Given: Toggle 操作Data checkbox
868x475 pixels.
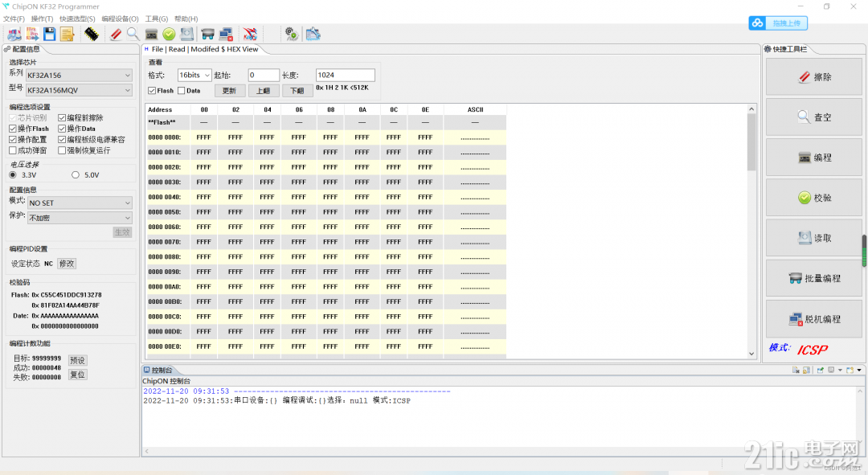Looking at the screenshot, I should (x=62, y=129).
